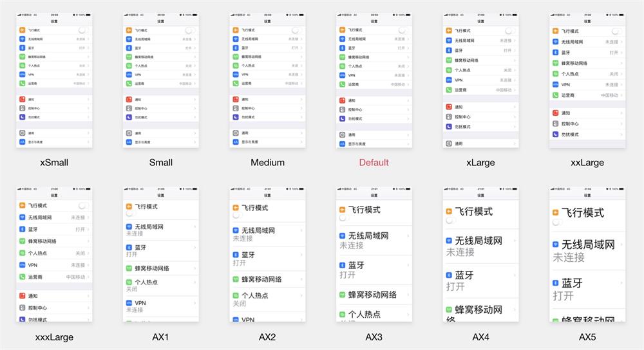The height and width of the screenshot is (350, 644).
Task: Select the xxxLarge caption label
Action: point(54,337)
